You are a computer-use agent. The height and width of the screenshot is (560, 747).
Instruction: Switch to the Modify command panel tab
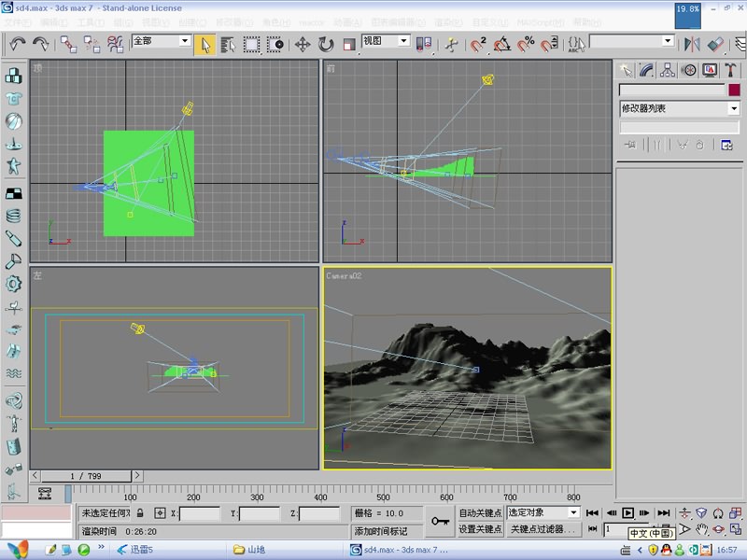click(x=646, y=71)
